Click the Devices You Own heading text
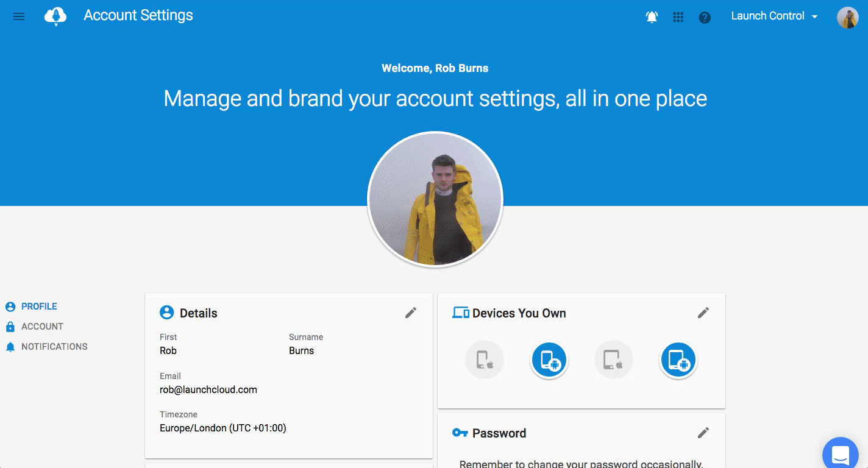 click(x=519, y=313)
